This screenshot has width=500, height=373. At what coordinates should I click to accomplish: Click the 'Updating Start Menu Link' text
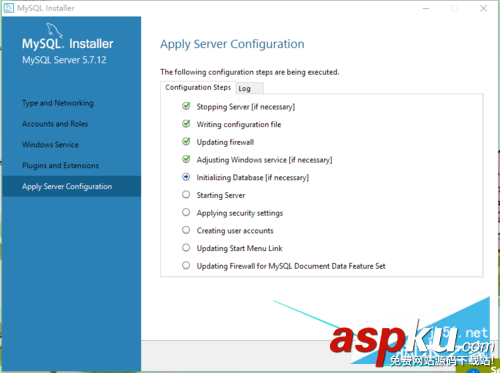click(239, 248)
